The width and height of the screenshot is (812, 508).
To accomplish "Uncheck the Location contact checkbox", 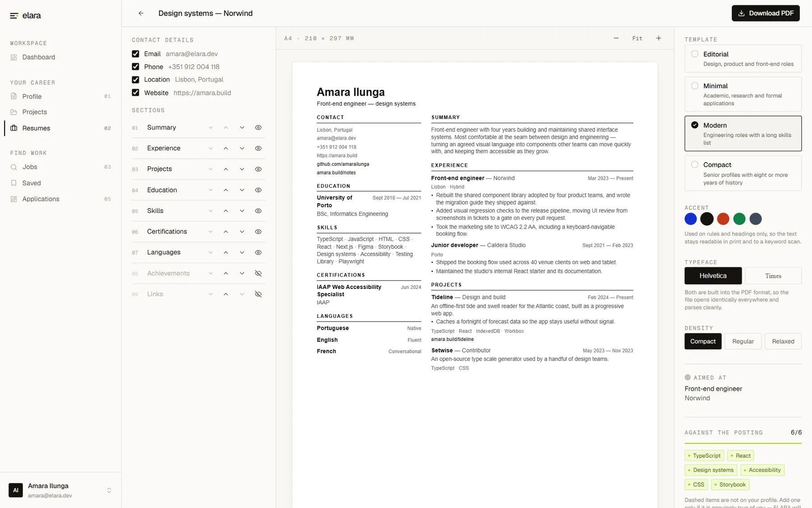I will tap(135, 79).
